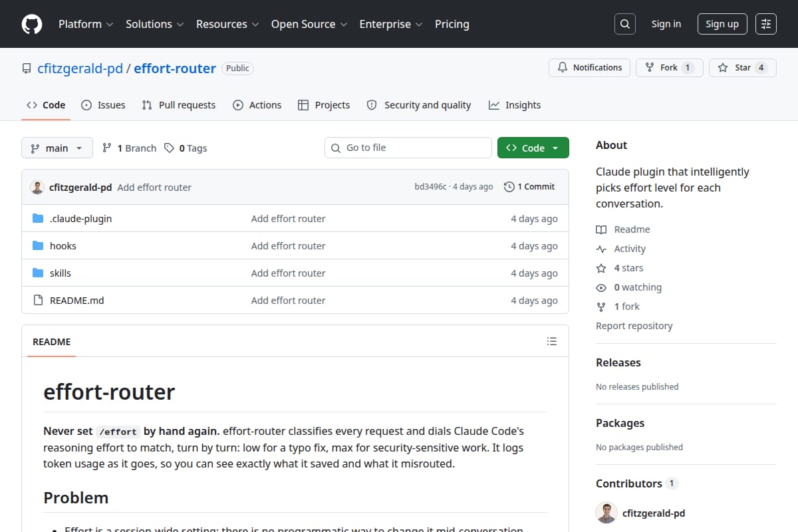The image size is (798, 532).
Task: Open header commit message Add effort router
Action: pyautogui.click(x=154, y=188)
